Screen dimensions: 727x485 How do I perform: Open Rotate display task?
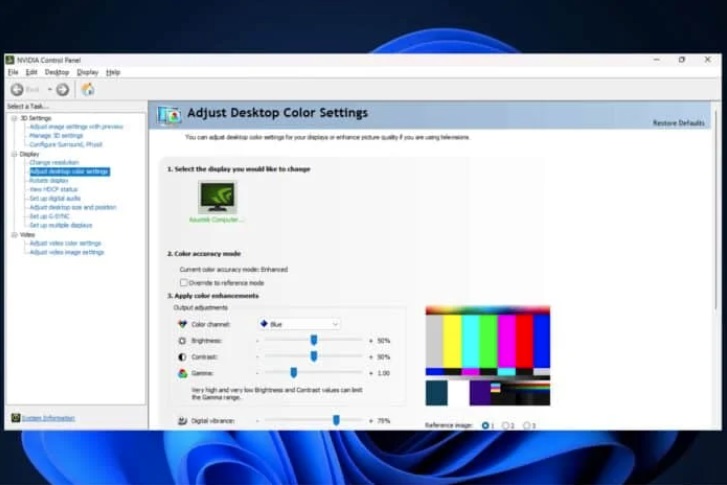[49, 180]
